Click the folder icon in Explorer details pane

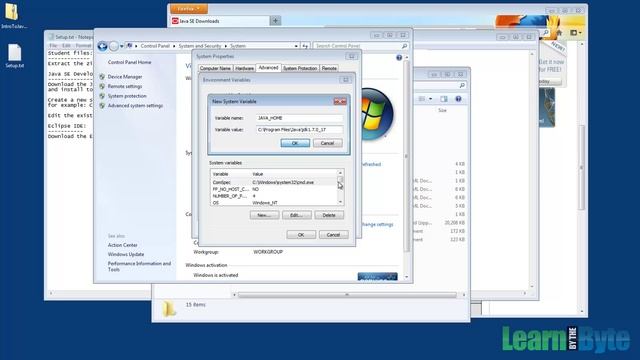point(169,309)
